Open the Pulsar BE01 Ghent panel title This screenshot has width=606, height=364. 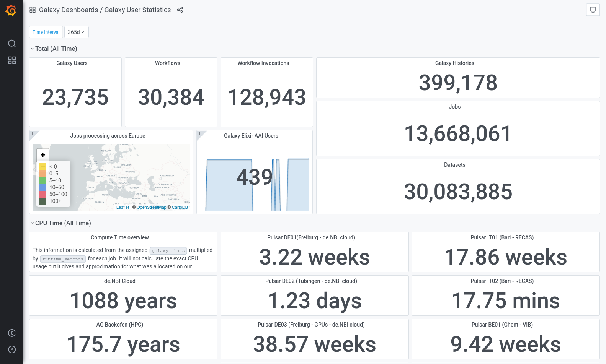(502, 325)
